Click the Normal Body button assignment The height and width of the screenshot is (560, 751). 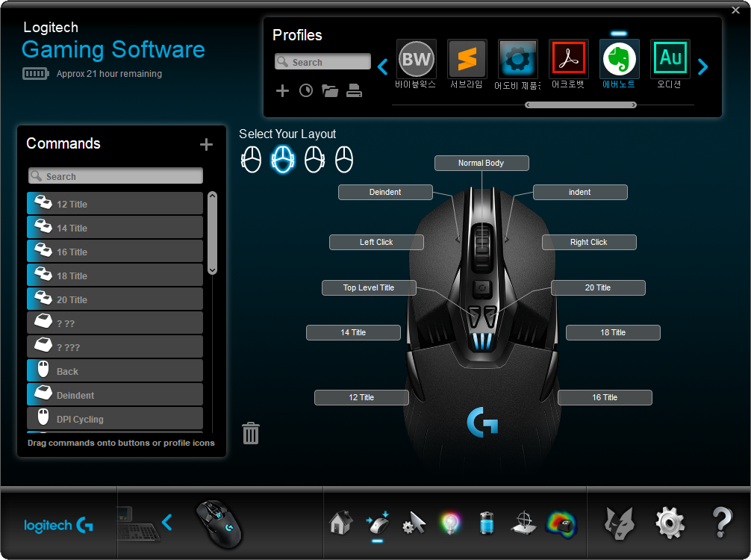click(482, 163)
